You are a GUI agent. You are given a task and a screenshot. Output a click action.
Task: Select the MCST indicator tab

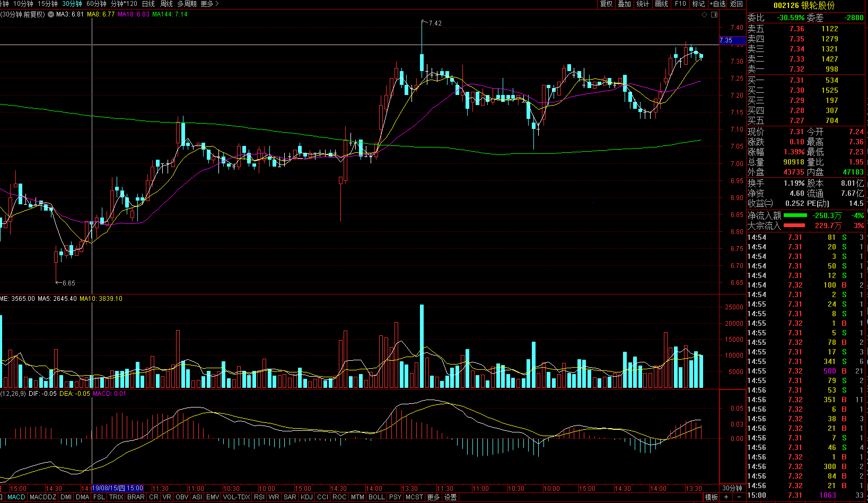tap(414, 497)
